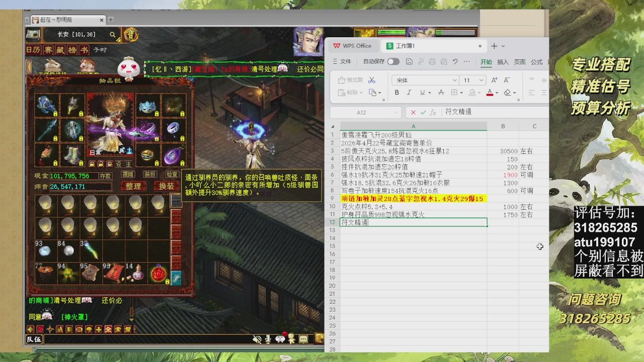
Task: Expand the underline style dropdown arrow
Action: [x=430, y=93]
